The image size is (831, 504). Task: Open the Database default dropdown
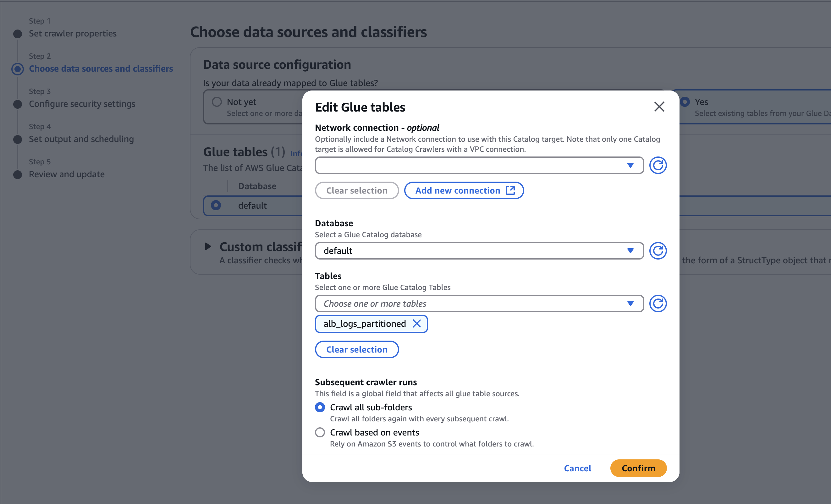pos(472,251)
